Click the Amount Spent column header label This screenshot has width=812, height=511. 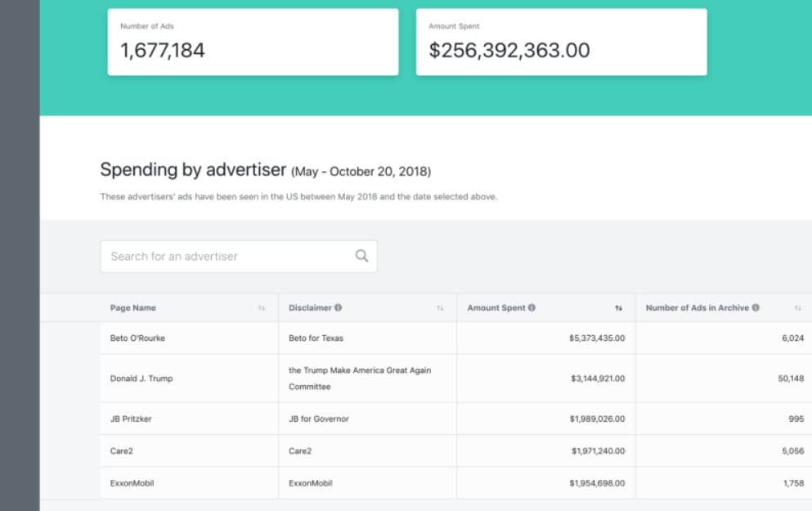tap(496, 307)
